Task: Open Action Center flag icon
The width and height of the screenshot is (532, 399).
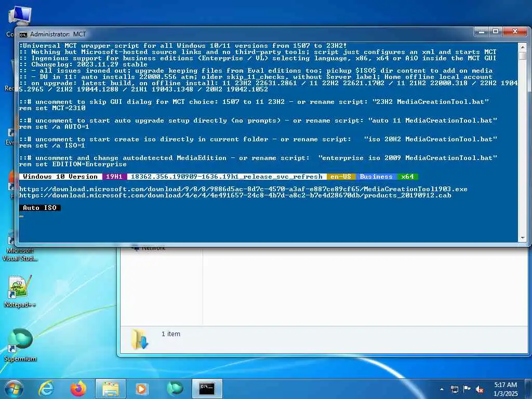Action: point(467,389)
